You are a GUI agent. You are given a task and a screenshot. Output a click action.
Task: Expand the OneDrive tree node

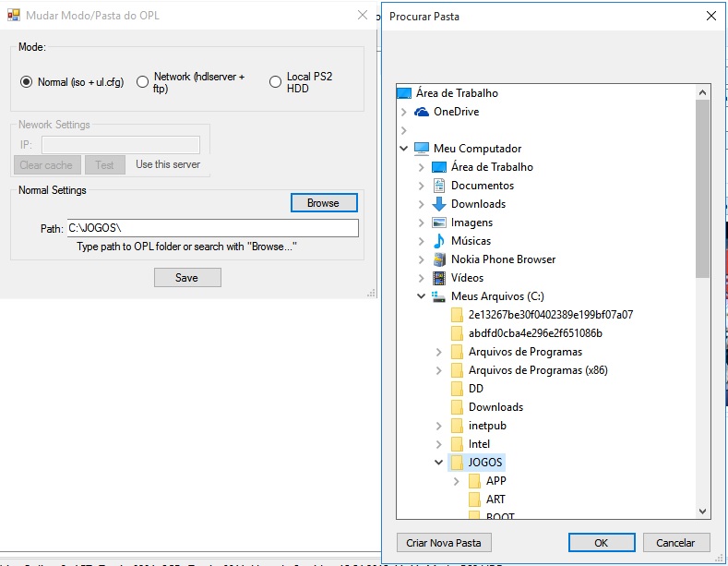coord(404,112)
